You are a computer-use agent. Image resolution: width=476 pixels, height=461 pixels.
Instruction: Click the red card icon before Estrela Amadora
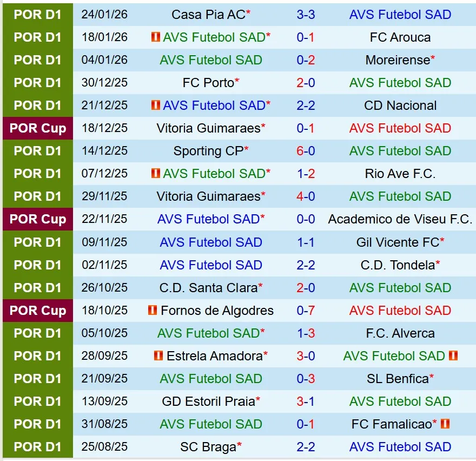click(158, 356)
